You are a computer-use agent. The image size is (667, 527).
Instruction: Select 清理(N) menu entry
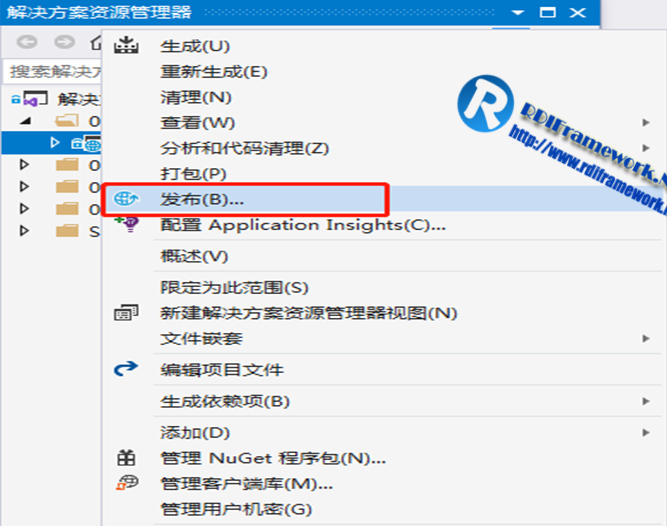[x=196, y=97]
